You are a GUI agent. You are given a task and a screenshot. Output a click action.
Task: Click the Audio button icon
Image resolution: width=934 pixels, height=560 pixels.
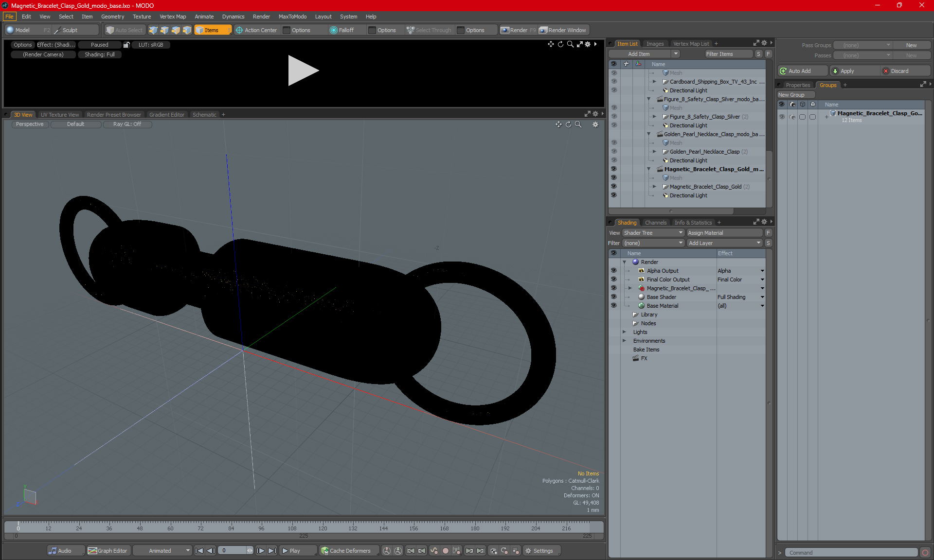point(53,551)
